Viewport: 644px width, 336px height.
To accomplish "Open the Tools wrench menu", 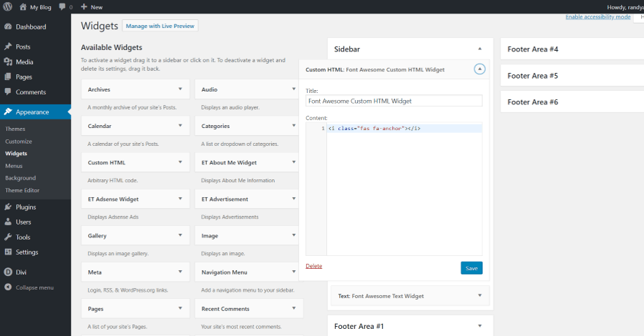I will tap(8, 237).
